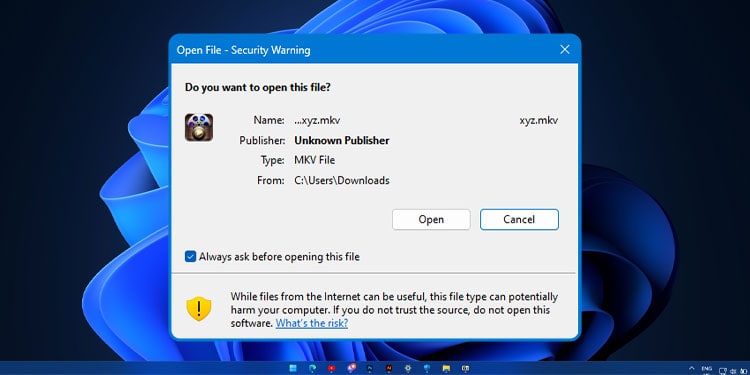This screenshot has height=375, width=750.
Task: Open the What's the risk? link
Action: point(311,323)
